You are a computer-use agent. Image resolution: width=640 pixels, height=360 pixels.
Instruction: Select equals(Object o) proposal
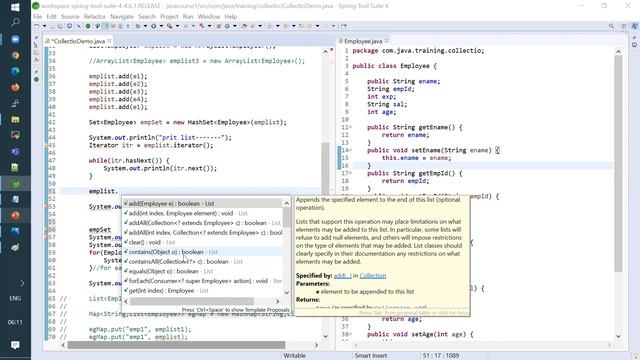(202, 271)
